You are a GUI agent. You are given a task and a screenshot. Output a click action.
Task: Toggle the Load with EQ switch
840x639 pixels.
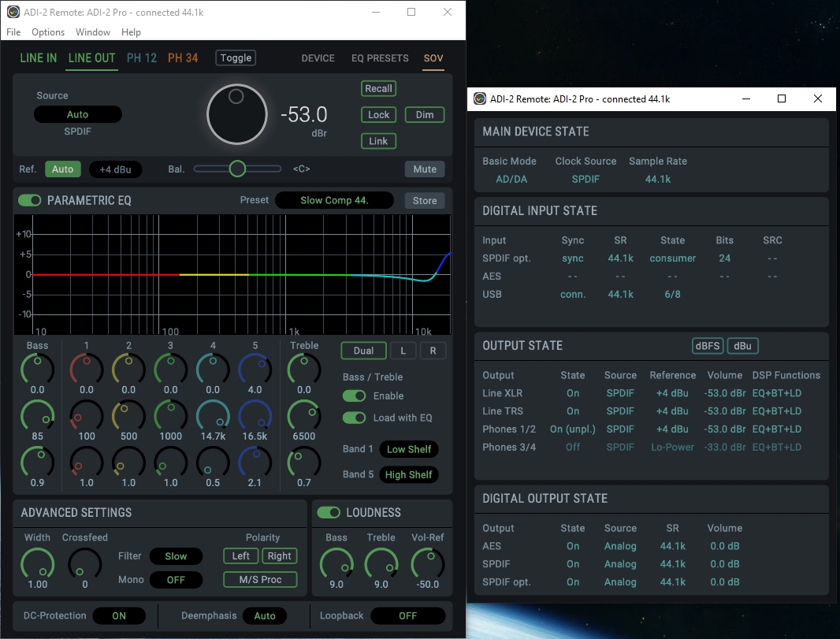354,418
